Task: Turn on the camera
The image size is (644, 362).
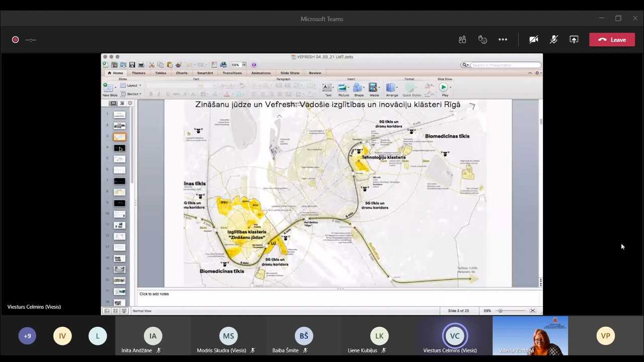Action: pyautogui.click(x=534, y=40)
